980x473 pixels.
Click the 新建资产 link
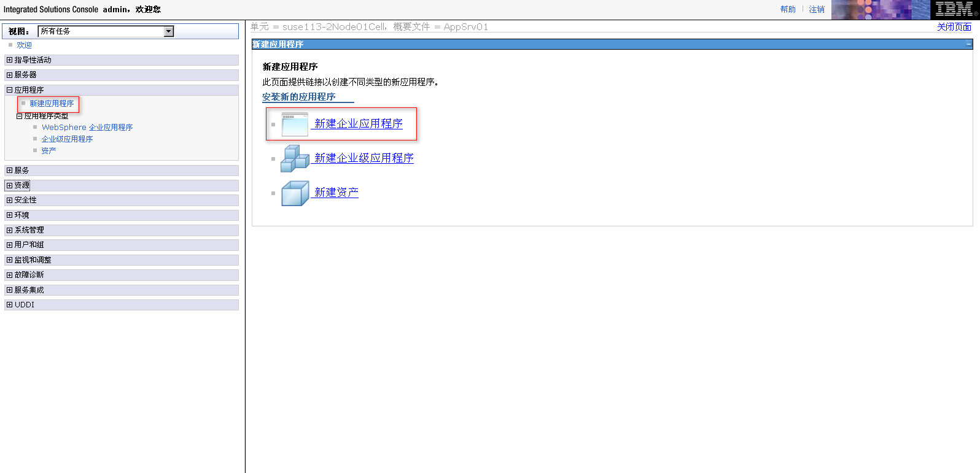coord(336,193)
